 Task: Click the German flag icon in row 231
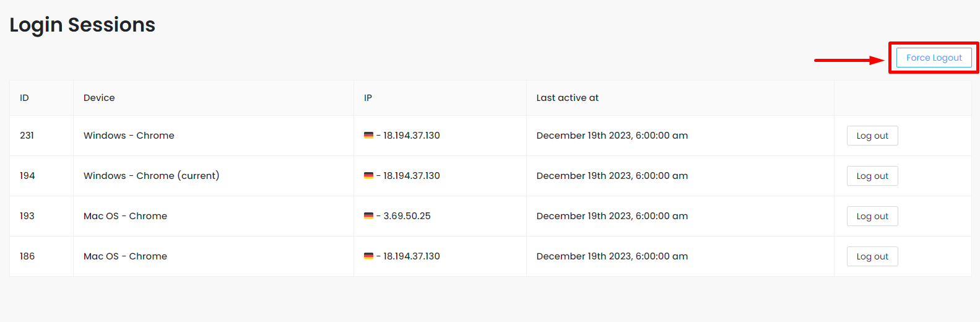click(x=368, y=135)
